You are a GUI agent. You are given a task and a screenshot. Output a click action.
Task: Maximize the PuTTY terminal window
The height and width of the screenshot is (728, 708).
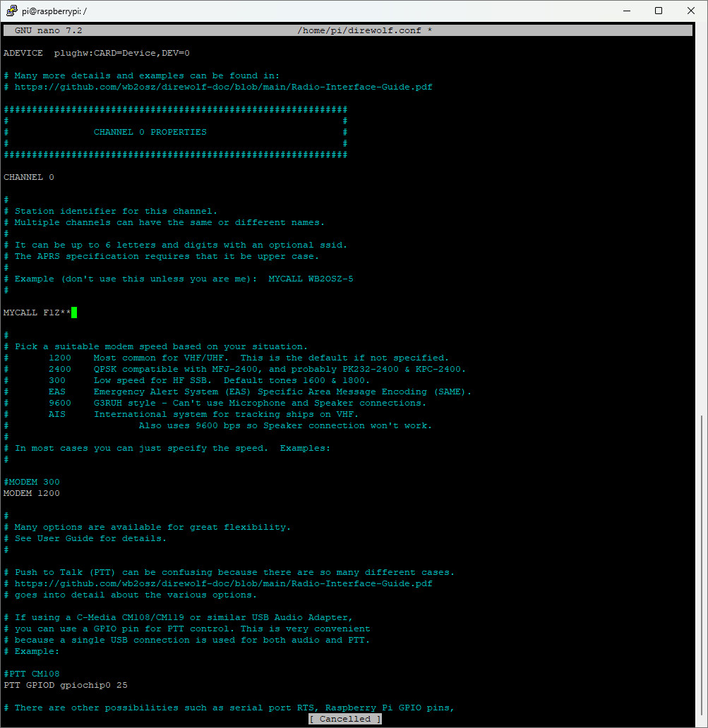click(x=658, y=11)
